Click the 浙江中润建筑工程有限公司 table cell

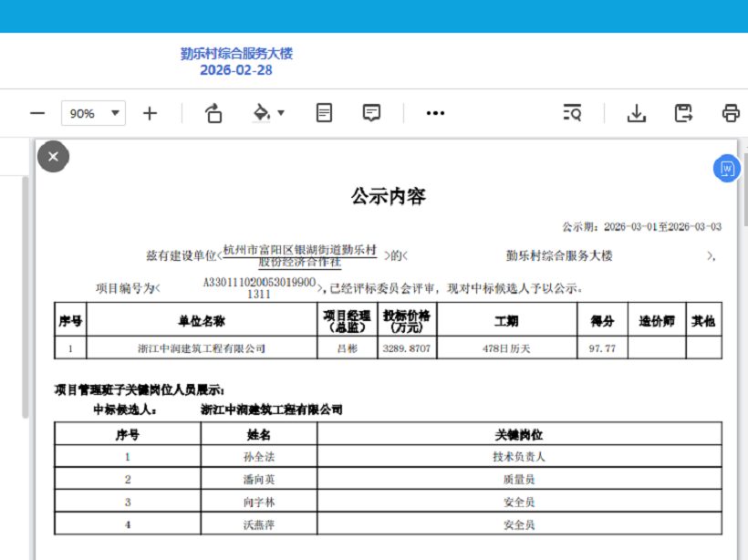(x=201, y=348)
